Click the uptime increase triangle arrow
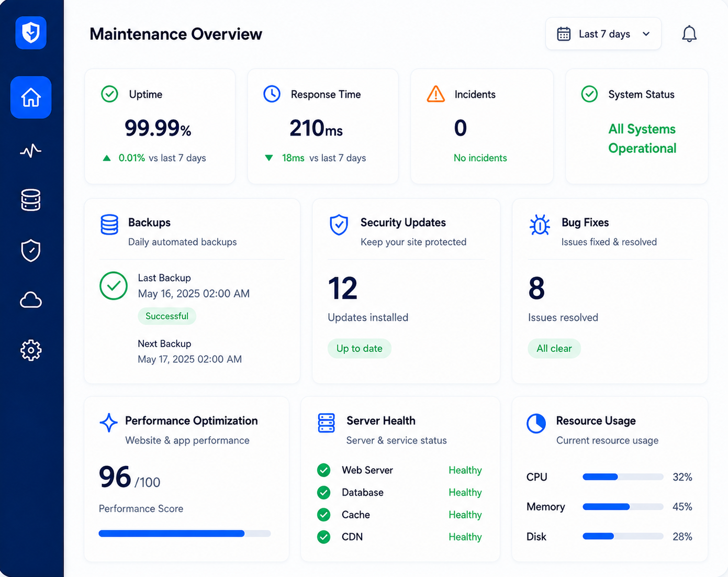 click(107, 158)
